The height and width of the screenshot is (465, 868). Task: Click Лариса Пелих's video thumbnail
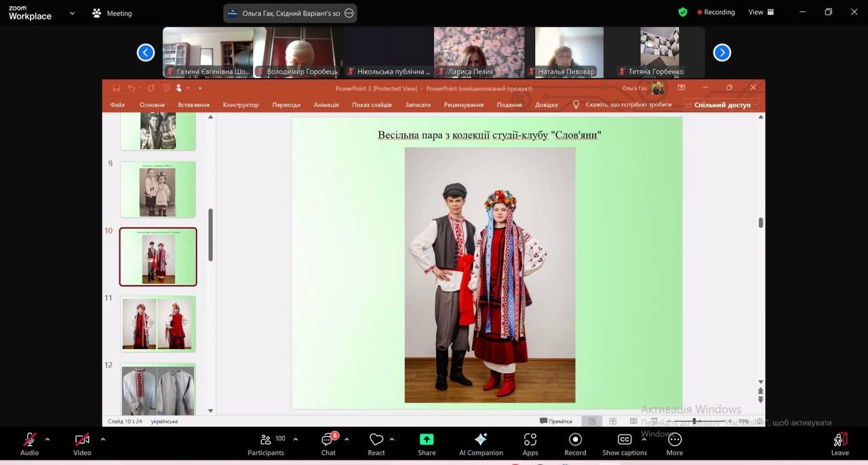click(x=479, y=52)
